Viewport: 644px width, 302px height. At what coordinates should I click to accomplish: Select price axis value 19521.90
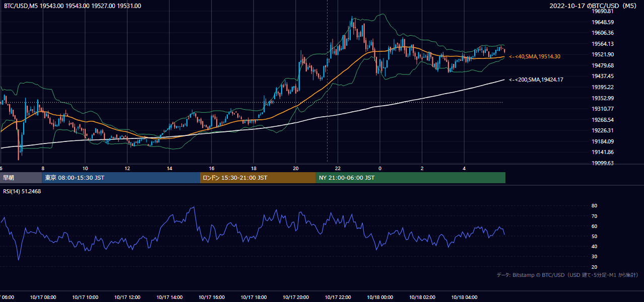click(603, 54)
